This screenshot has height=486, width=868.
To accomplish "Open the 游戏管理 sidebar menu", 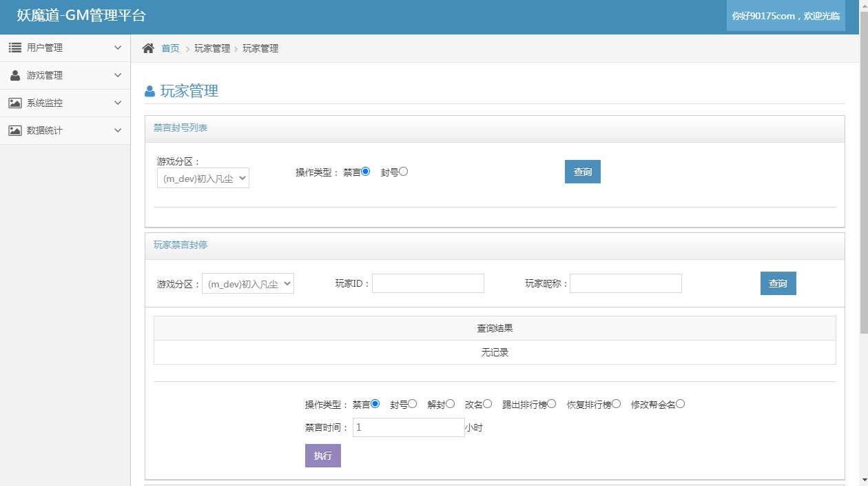I will [x=65, y=75].
